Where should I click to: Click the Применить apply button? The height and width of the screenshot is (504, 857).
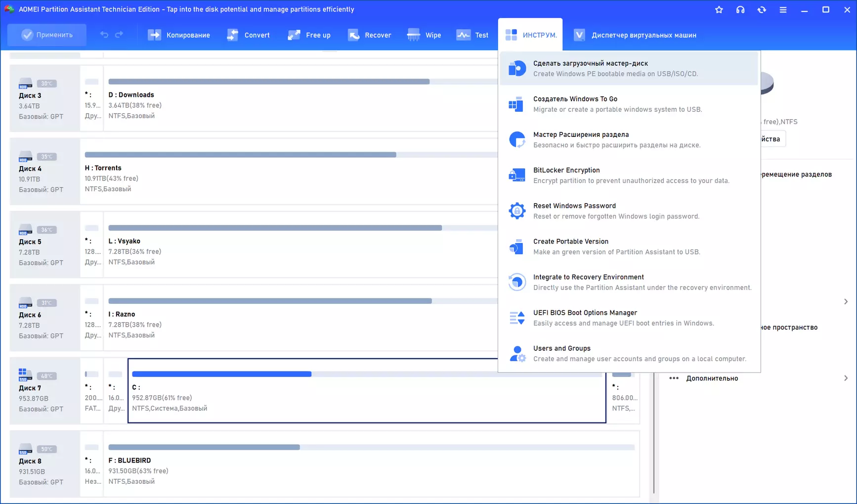point(47,35)
